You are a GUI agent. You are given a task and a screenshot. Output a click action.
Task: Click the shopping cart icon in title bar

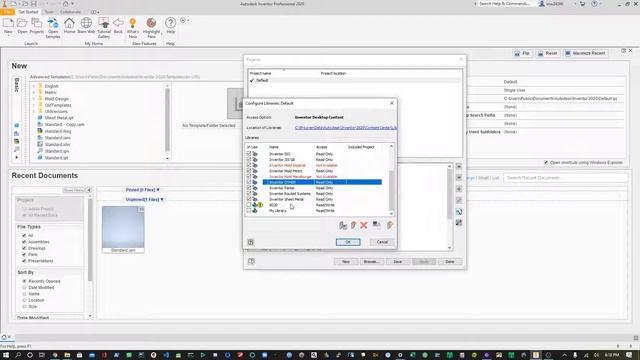[x=582, y=4]
